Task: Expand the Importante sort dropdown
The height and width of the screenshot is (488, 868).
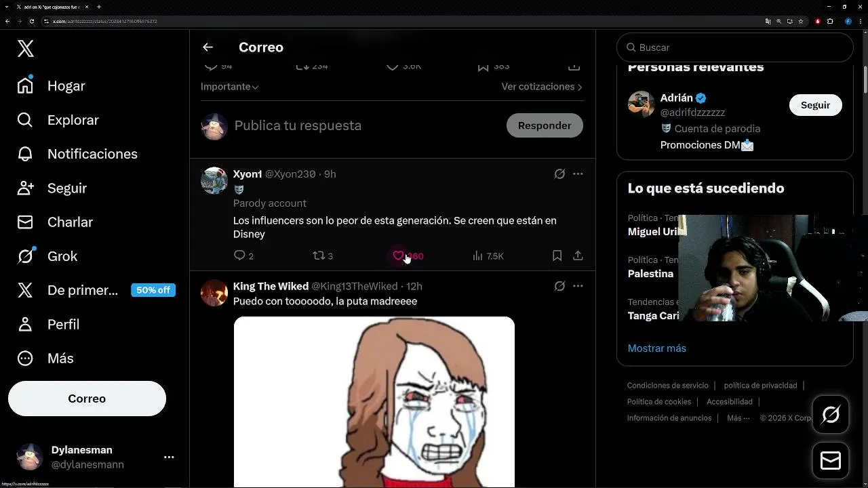Action: coord(229,87)
